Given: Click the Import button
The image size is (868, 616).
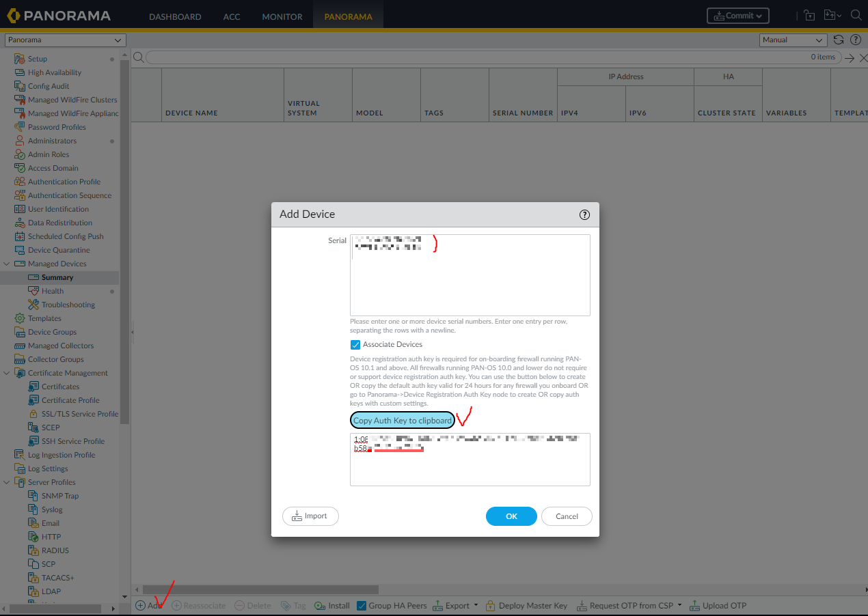Looking at the screenshot, I should (310, 516).
